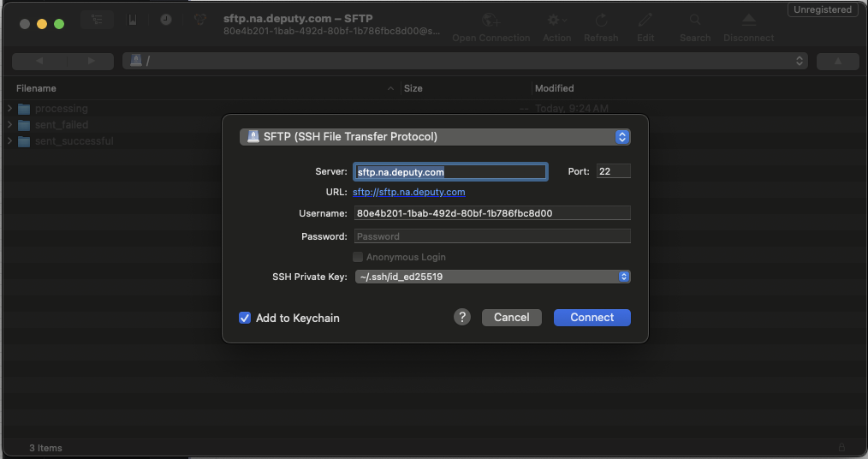Click the Server input field
868x459 pixels.
450,172
